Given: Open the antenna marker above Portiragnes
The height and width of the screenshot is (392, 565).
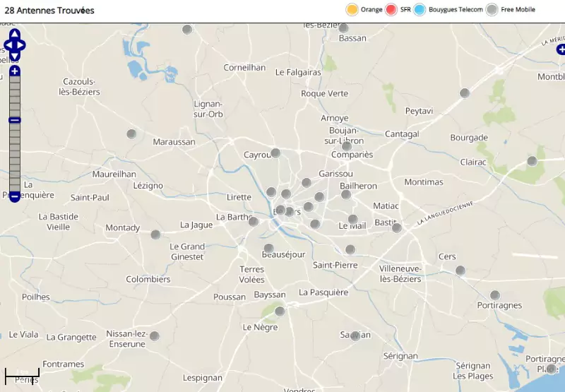Looking at the screenshot, I should pos(495,295).
